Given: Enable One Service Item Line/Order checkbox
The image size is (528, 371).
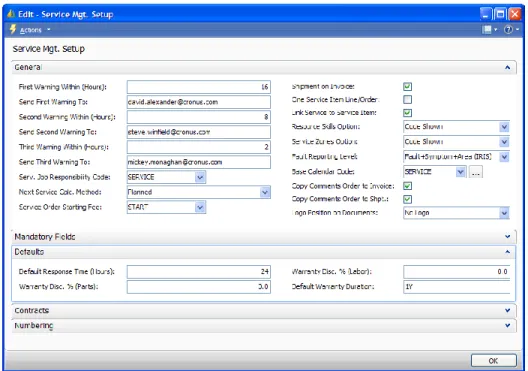Looking at the screenshot, I should (407, 99).
